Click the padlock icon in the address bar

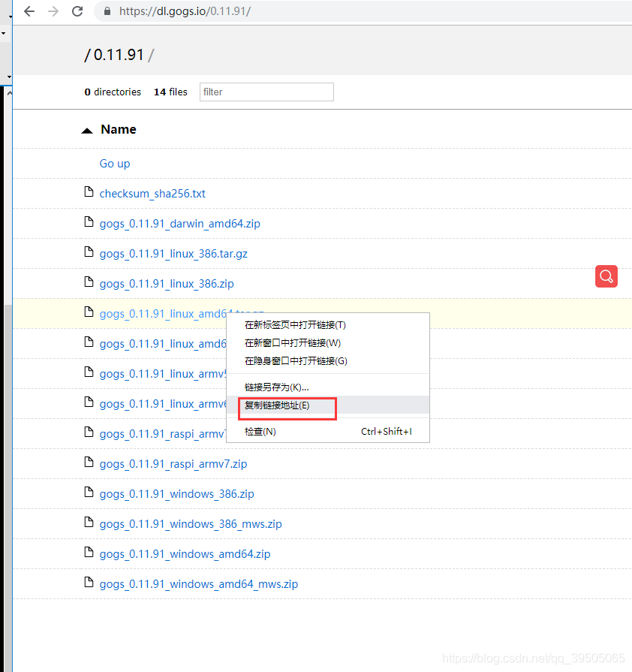click(107, 11)
